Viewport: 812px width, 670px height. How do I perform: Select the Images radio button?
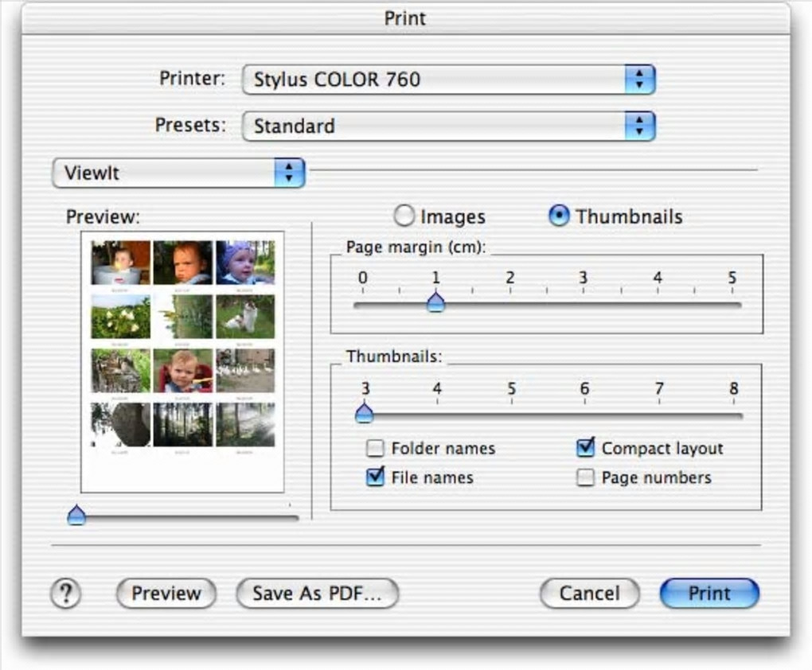[x=405, y=216]
